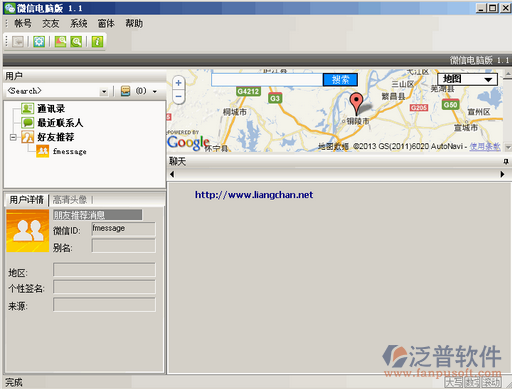Click the search magnifier toolbar icon
This screenshot has width=512, height=389.
click(x=76, y=42)
